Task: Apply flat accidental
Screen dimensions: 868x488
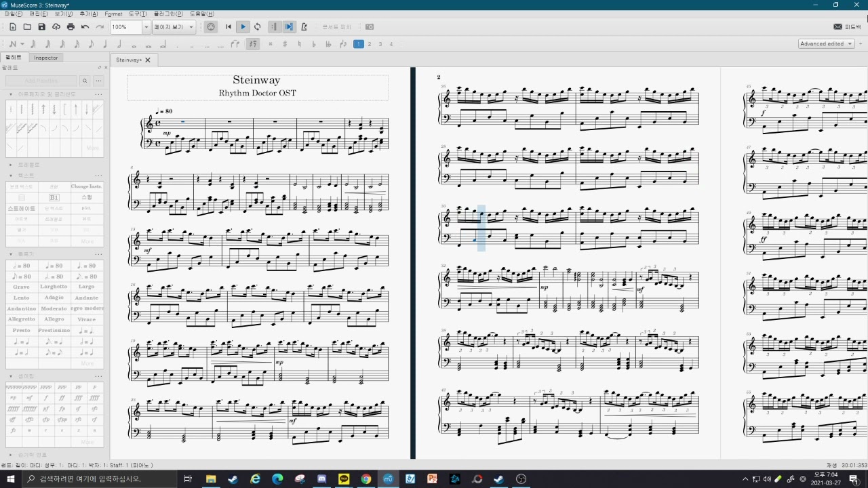Action: [314, 44]
